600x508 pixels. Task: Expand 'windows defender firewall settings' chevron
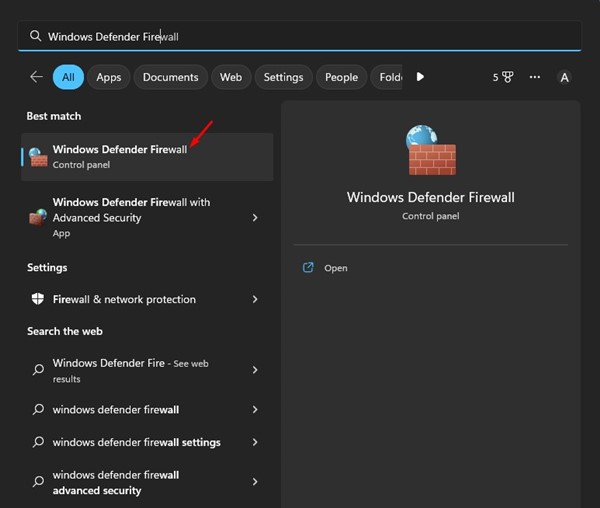pyautogui.click(x=255, y=442)
